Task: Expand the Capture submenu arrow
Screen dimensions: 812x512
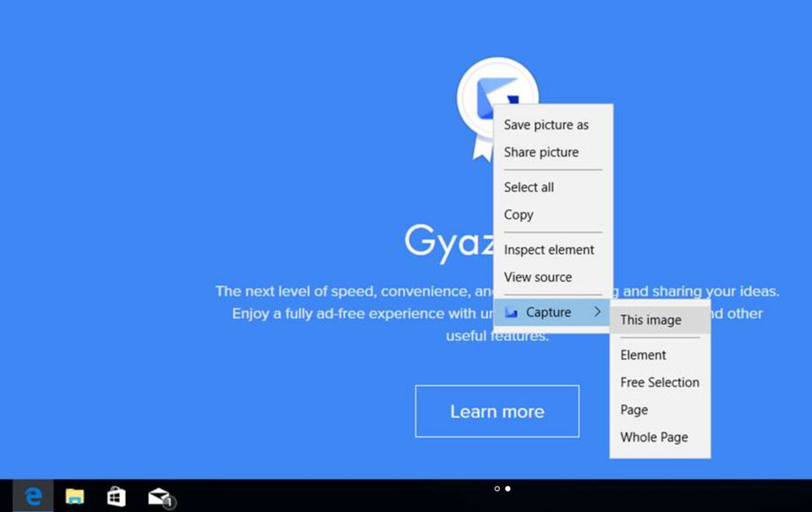Action: coord(597,311)
